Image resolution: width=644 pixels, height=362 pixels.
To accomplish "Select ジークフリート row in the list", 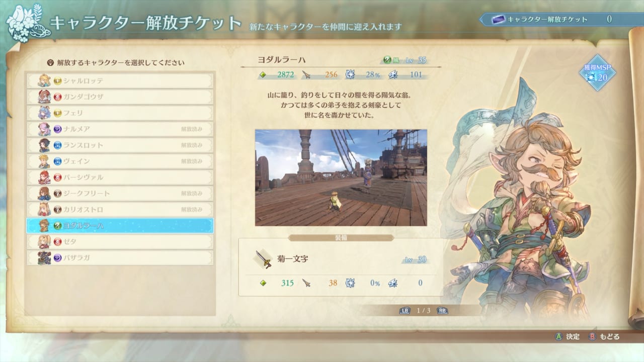I will [x=120, y=193].
